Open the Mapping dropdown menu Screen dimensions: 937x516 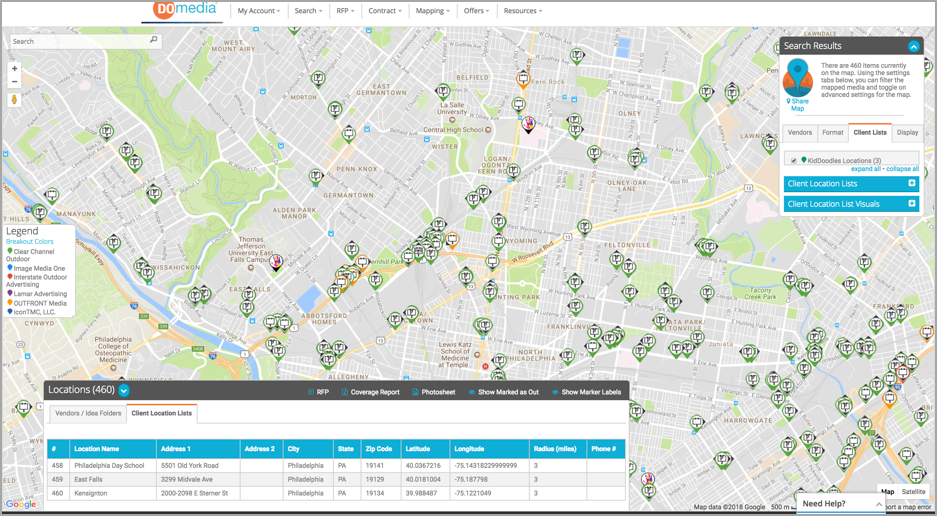click(x=433, y=11)
